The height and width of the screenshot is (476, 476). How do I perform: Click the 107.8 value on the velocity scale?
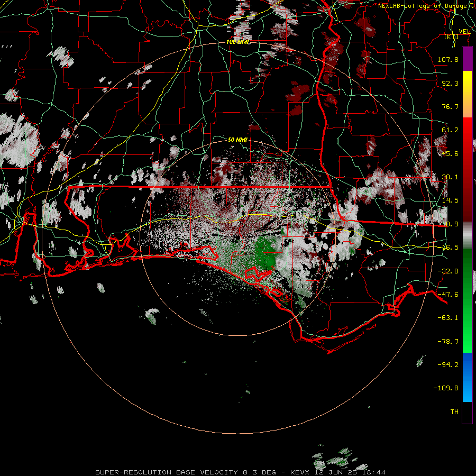click(448, 59)
